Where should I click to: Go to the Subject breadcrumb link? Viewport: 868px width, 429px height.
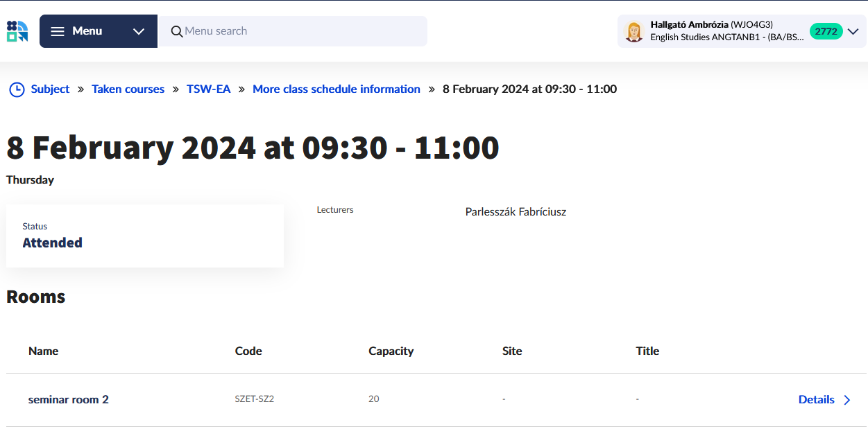pyautogui.click(x=50, y=89)
